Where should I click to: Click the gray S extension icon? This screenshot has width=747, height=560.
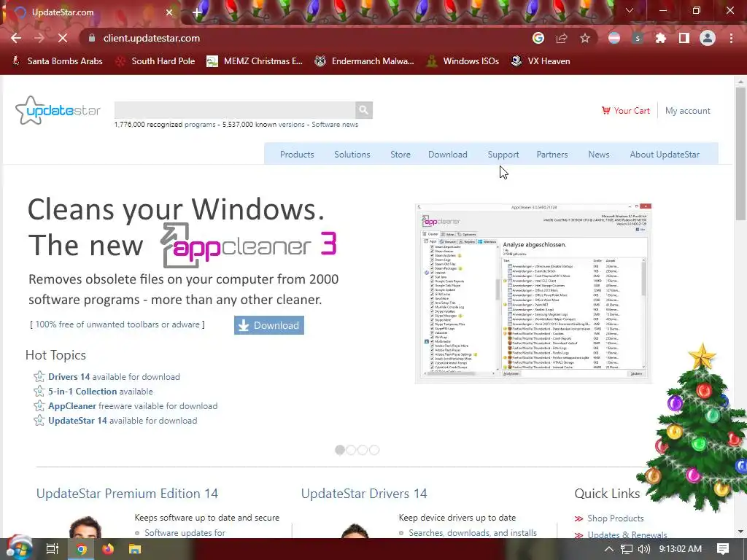[x=638, y=38]
